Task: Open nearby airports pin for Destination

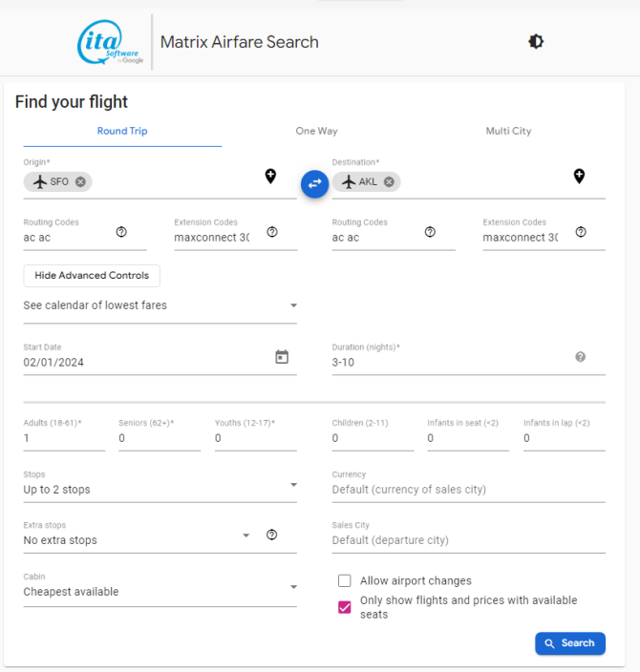Action: pyautogui.click(x=579, y=177)
